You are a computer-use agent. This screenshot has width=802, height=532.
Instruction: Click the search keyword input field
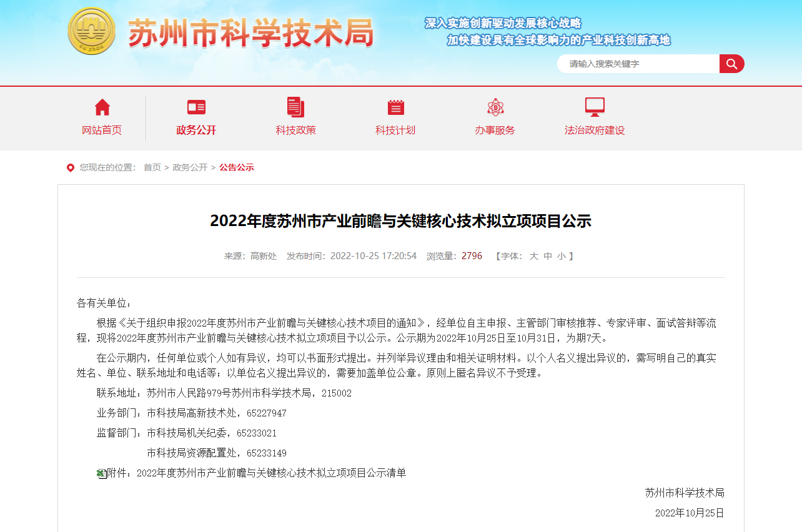coord(638,64)
